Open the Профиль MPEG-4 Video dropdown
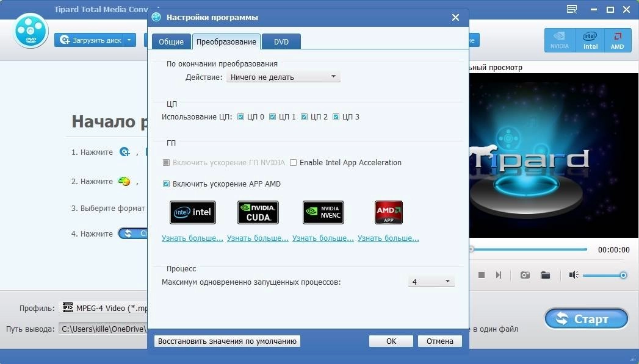Image resolution: width=639 pixels, height=364 pixels. [104, 308]
